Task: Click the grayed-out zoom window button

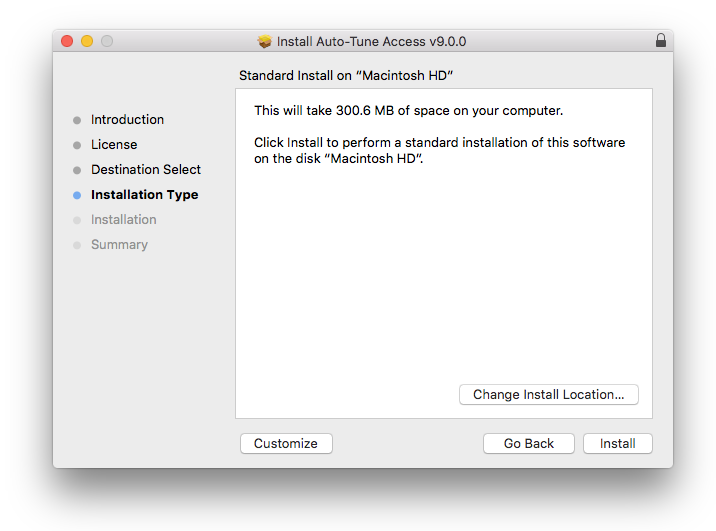Action: tap(107, 41)
